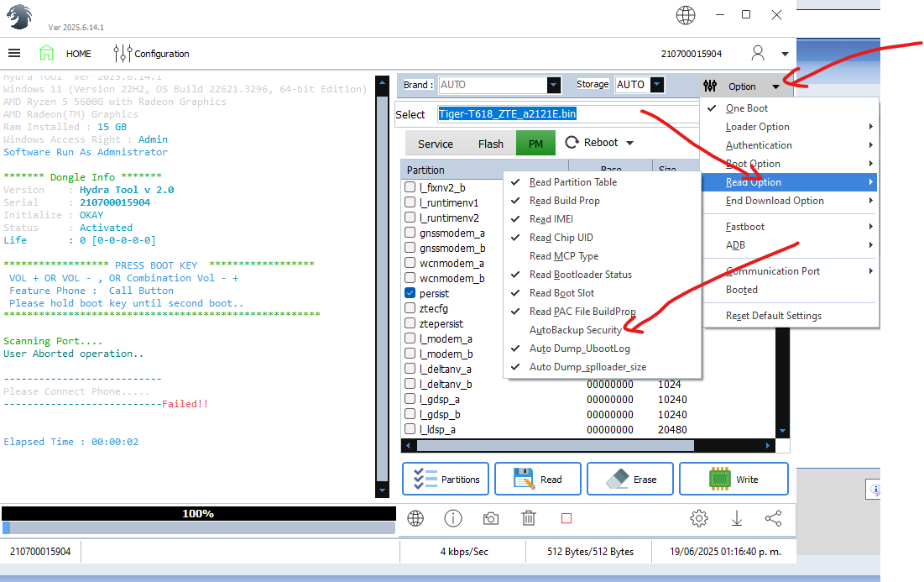This screenshot has height=582, width=924.
Task: Open the Reboot dropdown arrow
Action: tap(629, 143)
